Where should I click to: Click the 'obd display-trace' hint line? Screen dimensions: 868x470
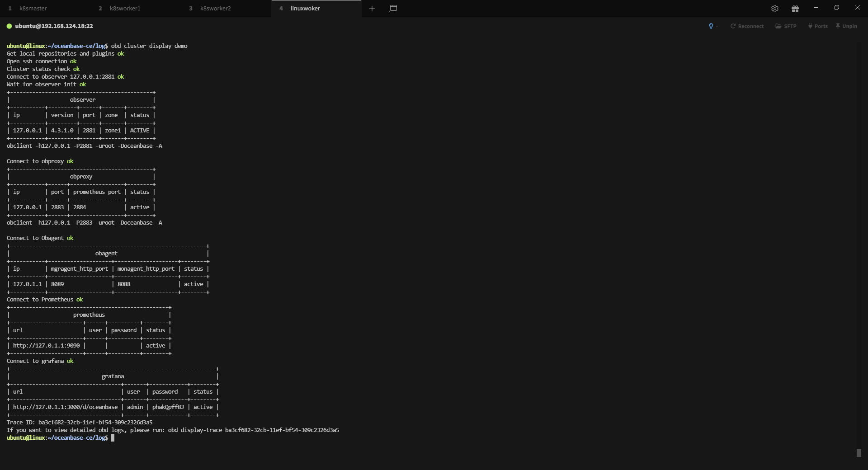coord(173,430)
